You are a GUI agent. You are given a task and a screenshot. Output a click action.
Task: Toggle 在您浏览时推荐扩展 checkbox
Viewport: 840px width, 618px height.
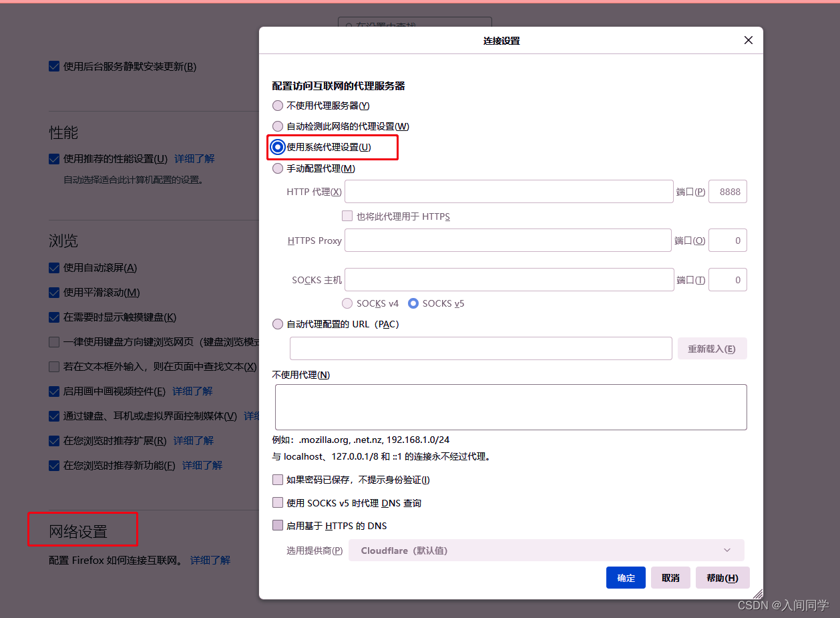(54, 441)
